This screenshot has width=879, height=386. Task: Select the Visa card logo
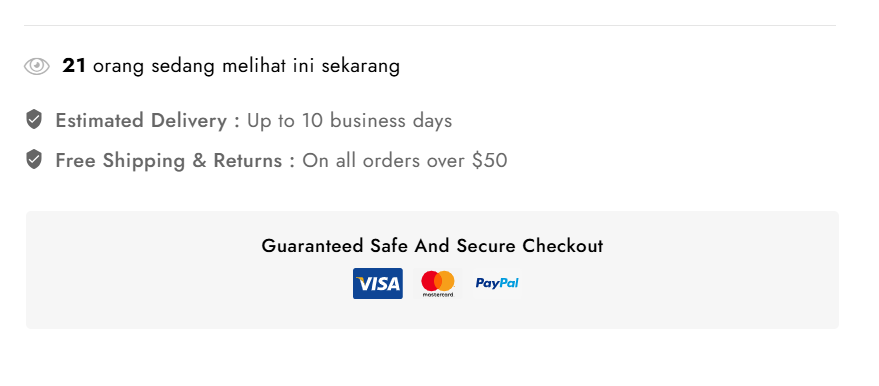378,283
